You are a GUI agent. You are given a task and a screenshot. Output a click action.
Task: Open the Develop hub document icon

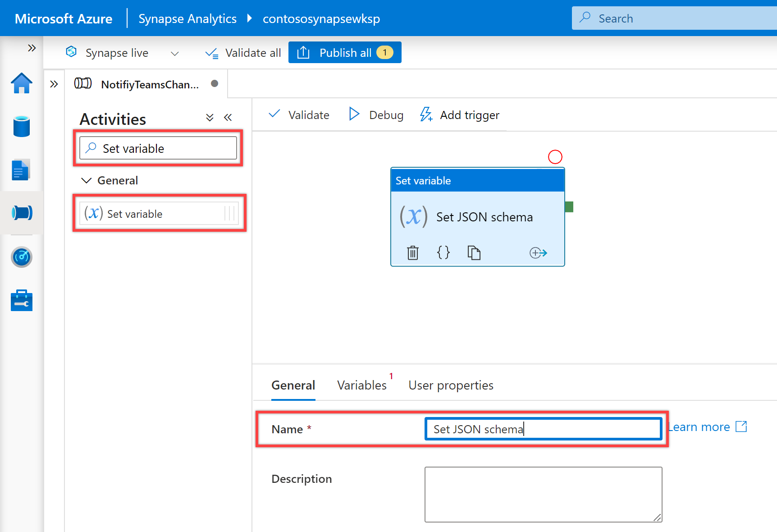(21, 170)
